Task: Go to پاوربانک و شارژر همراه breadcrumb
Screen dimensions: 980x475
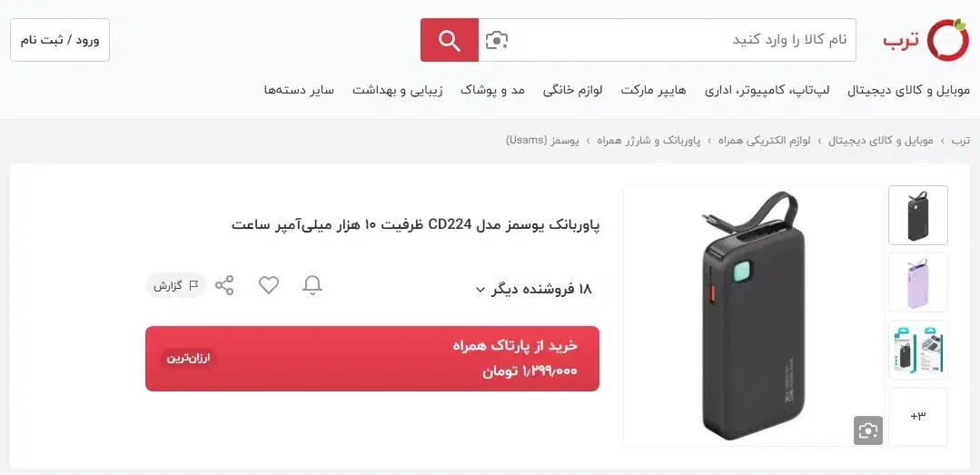Action: point(648,141)
